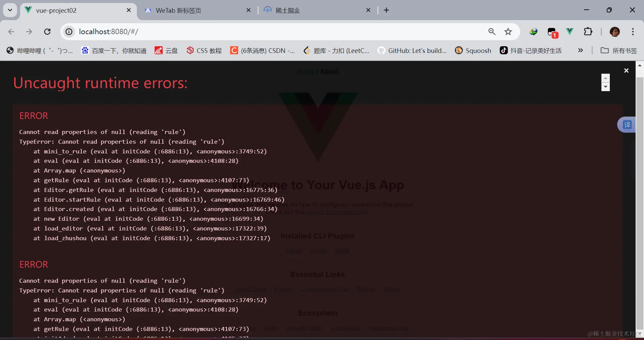This screenshot has height=340, width=644.
Task: Click the stack line 'at new Editor'
Action: [148, 219]
